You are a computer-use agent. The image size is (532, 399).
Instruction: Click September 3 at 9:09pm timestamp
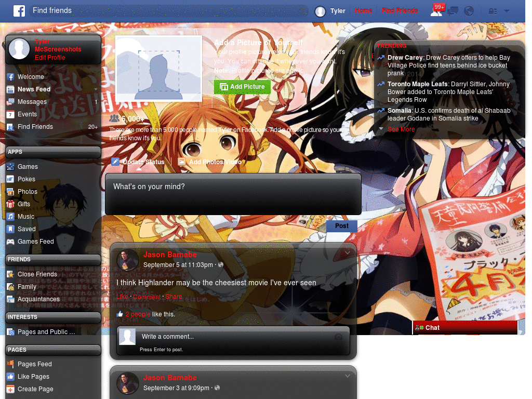click(x=176, y=388)
